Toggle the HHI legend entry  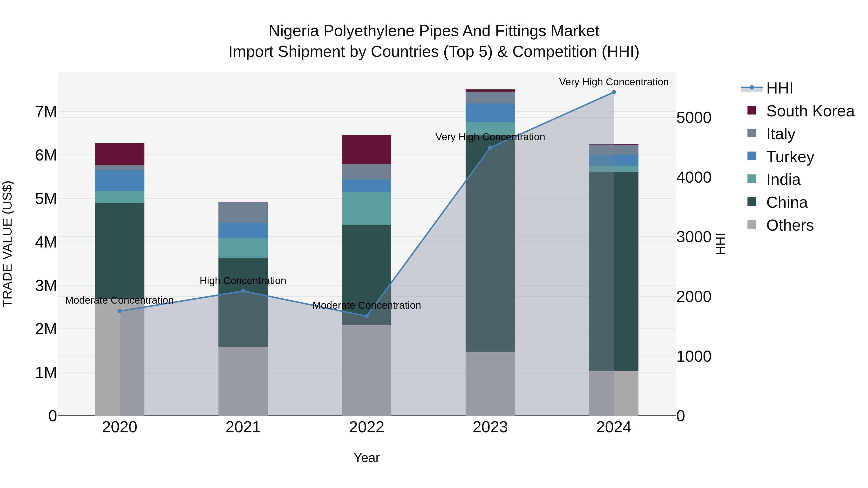point(767,88)
